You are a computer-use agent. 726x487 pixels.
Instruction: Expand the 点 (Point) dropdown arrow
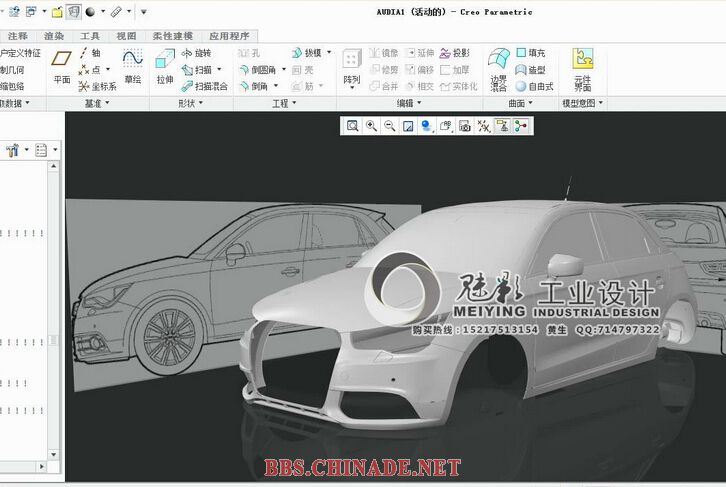click(108, 70)
